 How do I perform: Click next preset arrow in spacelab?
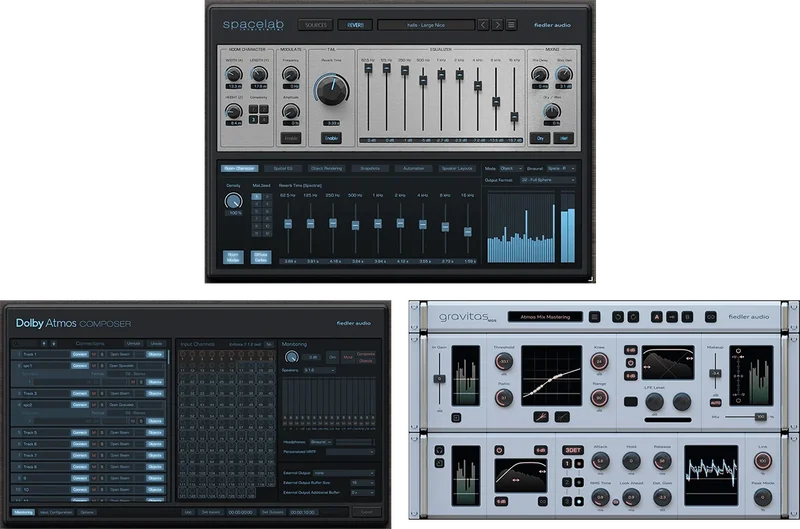pyautogui.click(x=497, y=24)
